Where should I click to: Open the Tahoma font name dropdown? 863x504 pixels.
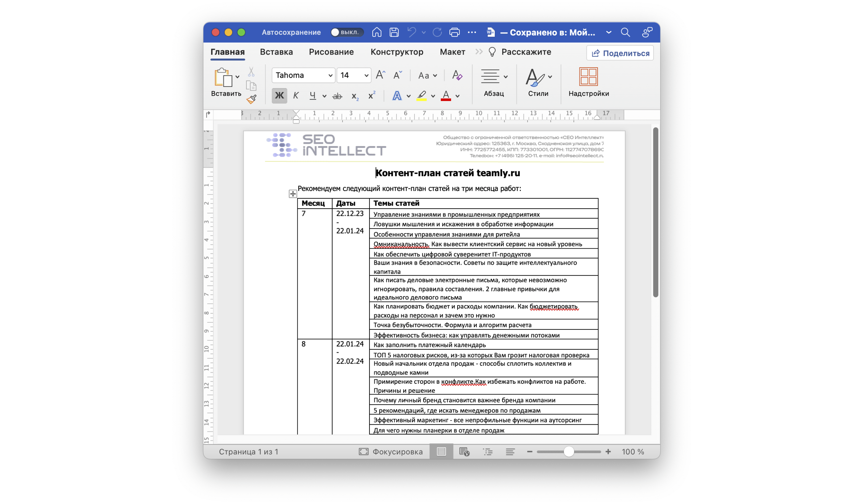tap(330, 75)
